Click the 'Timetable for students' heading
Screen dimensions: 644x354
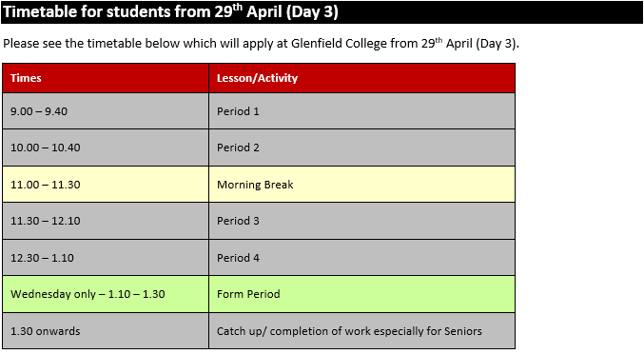coord(170,12)
